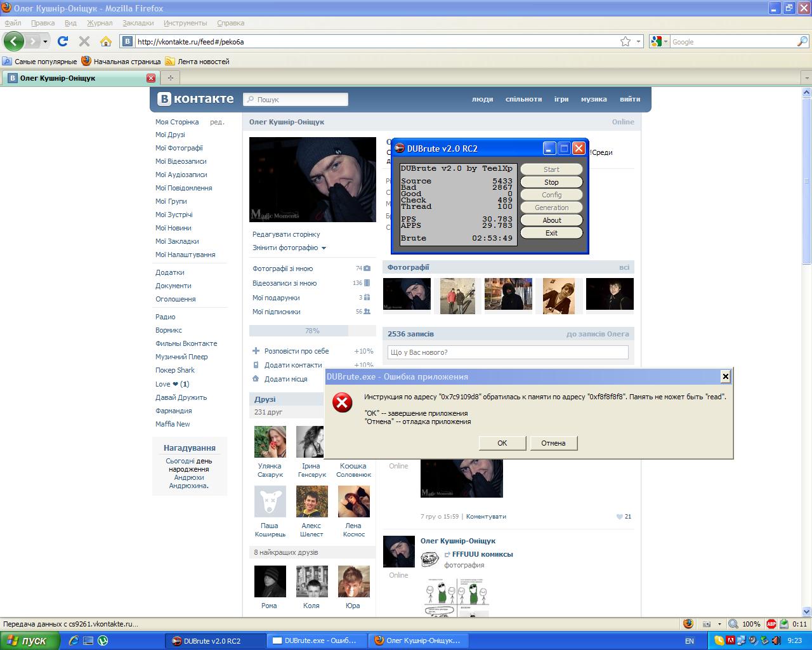812x650 pixels.
Task: Open the large profile photo
Action: [313, 180]
